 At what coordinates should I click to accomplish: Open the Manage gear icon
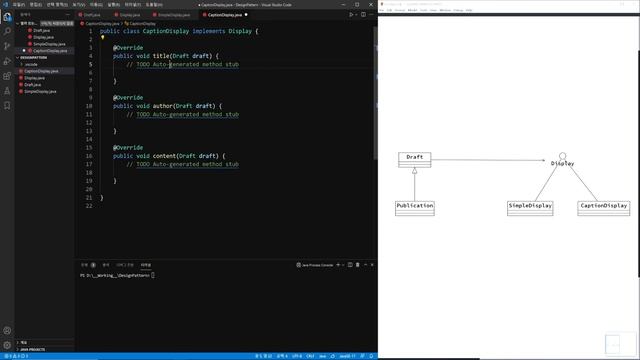click(x=7, y=345)
